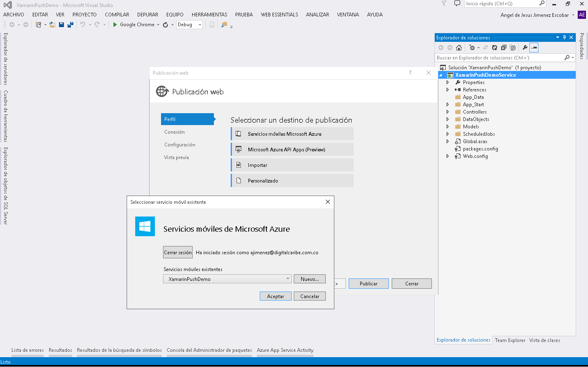Expand the ScheduledJobs folder
Image resolution: width=588 pixels, height=367 pixels.
[447, 134]
